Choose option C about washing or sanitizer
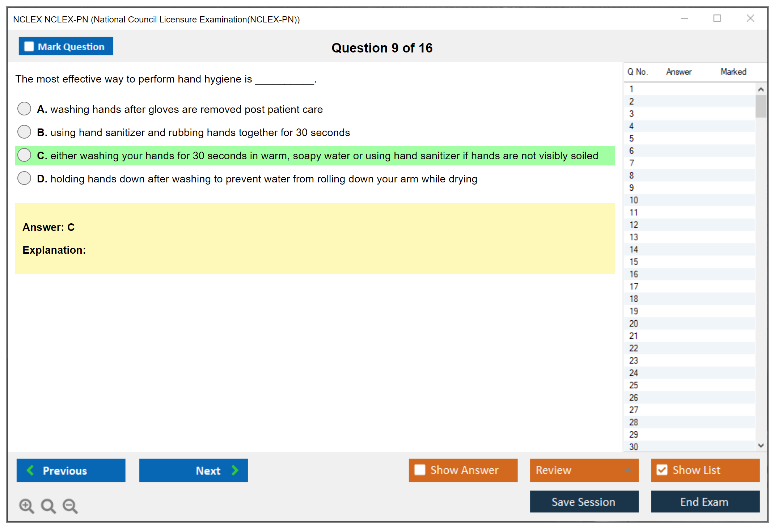 pyautogui.click(x=24, y=155)
